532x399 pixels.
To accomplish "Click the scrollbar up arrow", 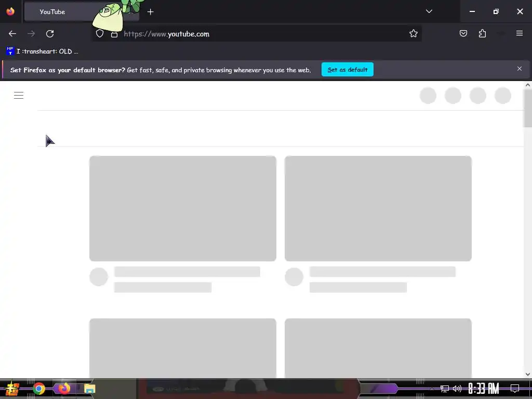I will tap(528, 85).
